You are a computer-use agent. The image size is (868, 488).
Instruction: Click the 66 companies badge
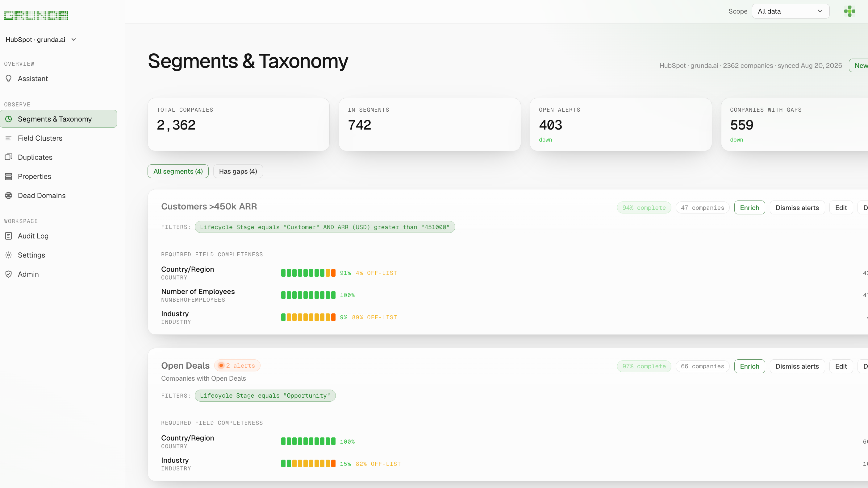tap(703, 366)
